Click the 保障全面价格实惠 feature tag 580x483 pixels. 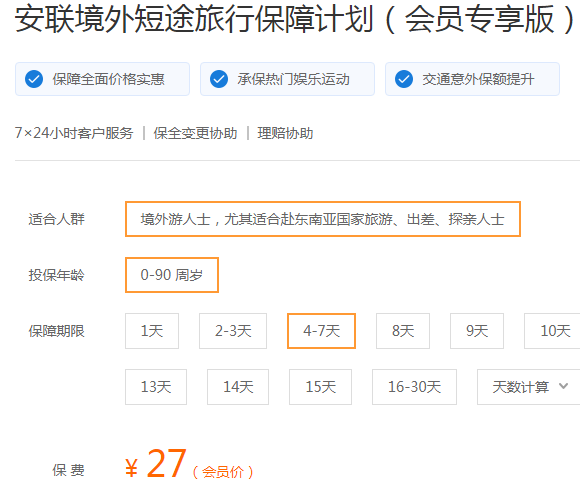click(102, 79)
